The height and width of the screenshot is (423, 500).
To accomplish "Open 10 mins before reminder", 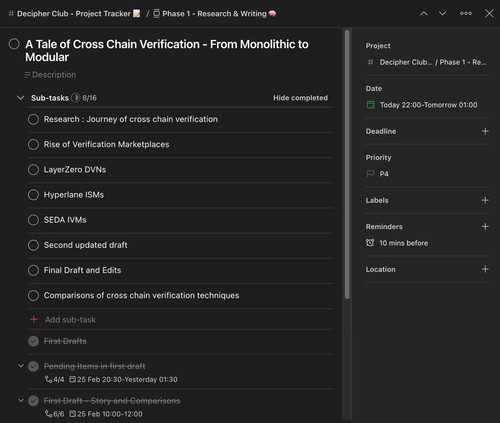I will click(x=397, y=243).
